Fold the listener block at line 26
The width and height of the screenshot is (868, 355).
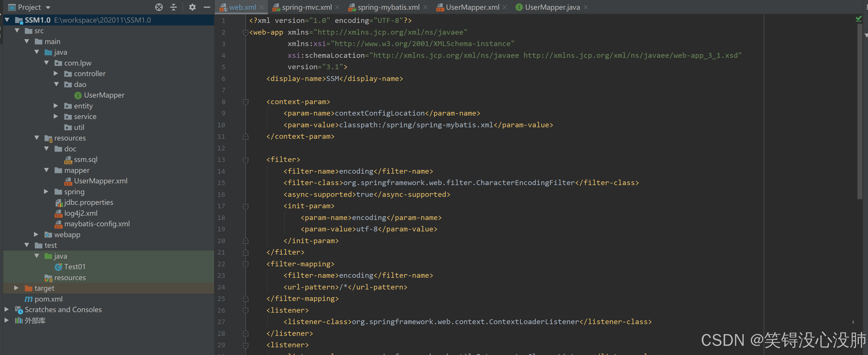point(246,310)
